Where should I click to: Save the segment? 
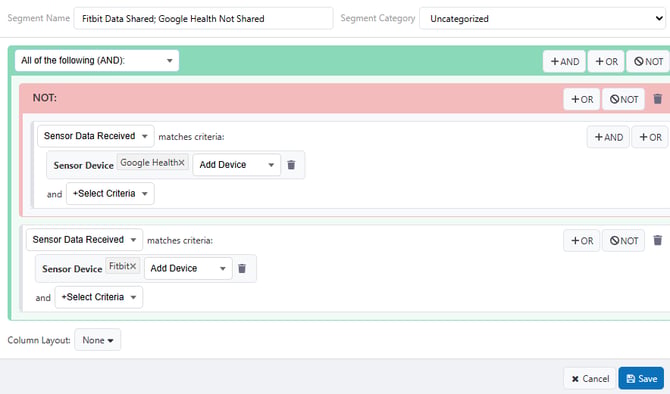pos(641,379)
